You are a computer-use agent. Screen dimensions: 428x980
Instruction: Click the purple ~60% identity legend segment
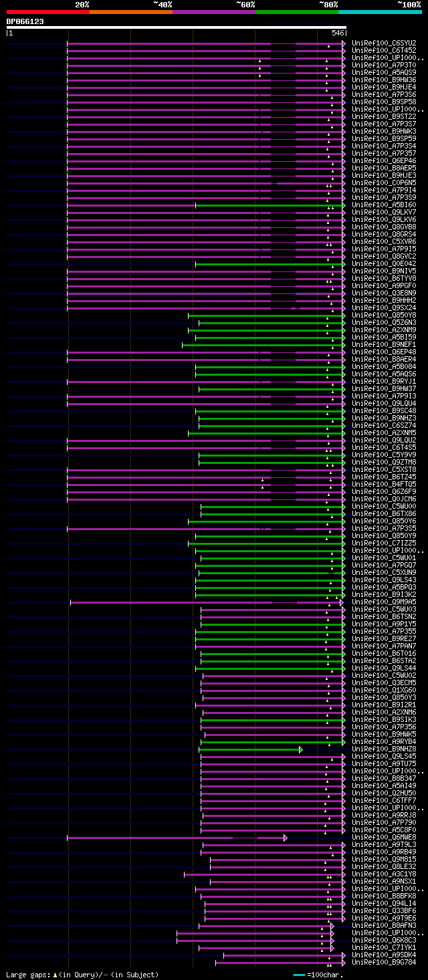click(x=213, y=12)
